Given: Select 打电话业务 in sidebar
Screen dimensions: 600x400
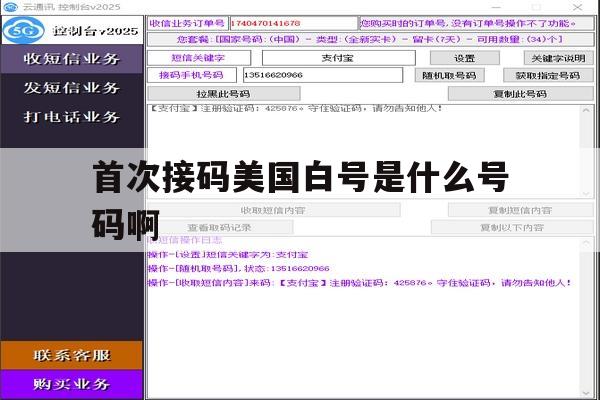Looking at the screenshot, I should tap(72, 117).
